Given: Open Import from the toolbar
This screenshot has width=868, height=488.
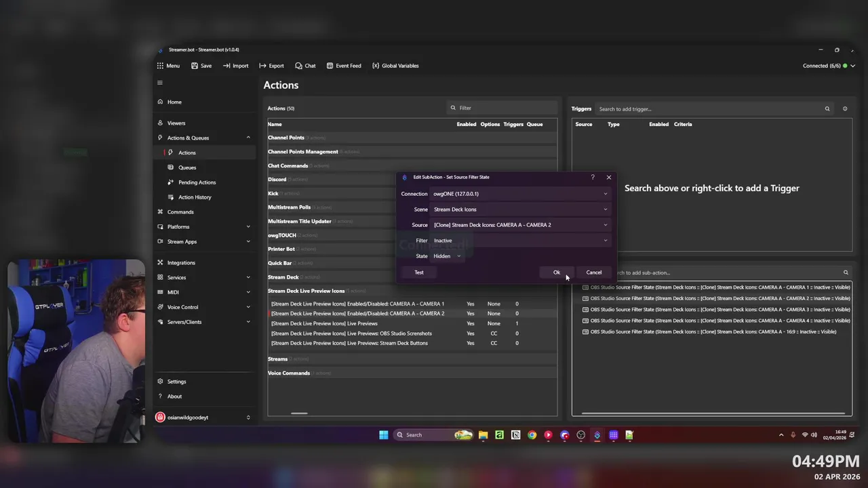Looking at the screenshot, I should (235, 66).
